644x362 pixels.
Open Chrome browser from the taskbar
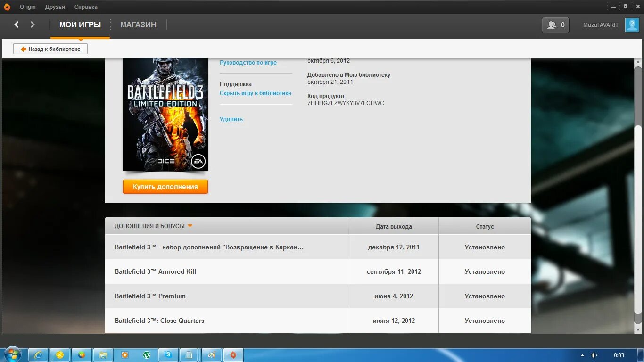click(82, 355)
